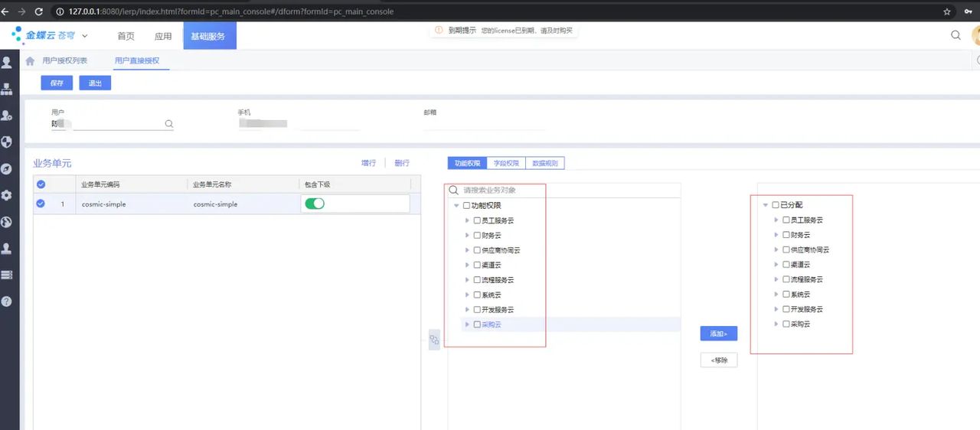Viewport: 980px width, 430px height.
Task: Open the gear settings icon in sidebar
Action: tap(7, 195)
